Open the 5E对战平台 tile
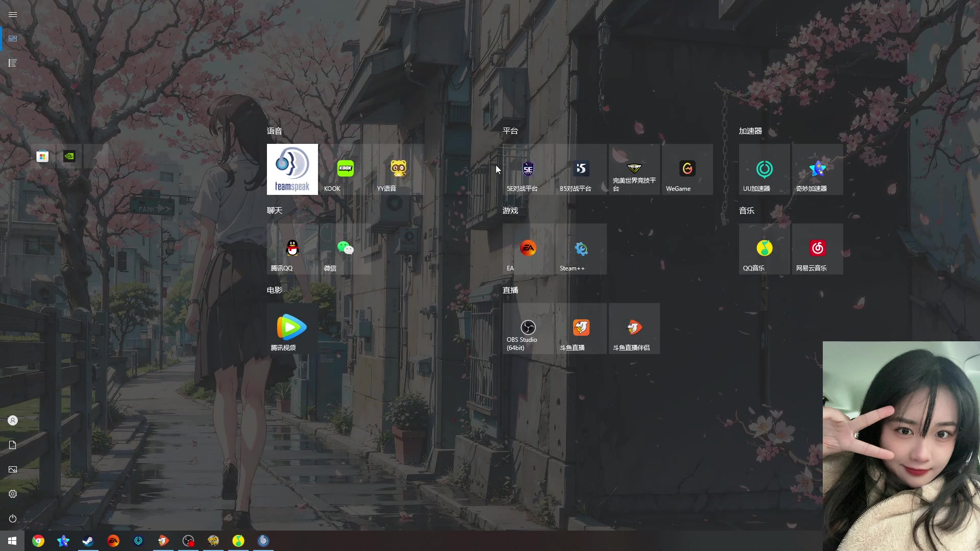The height and width of the screenshot is (551, 980). click(x=528, y=169)
